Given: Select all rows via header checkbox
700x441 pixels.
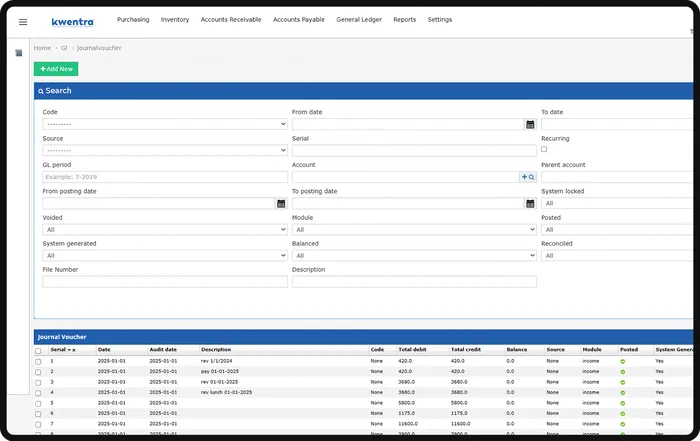Looking at the screenshot, I should click(x=38, y=351).
